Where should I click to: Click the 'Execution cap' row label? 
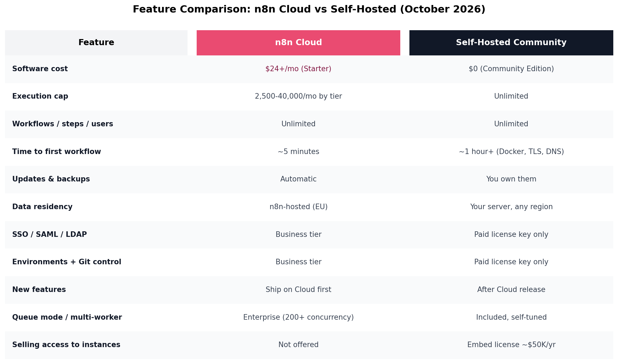click(40, 96)
